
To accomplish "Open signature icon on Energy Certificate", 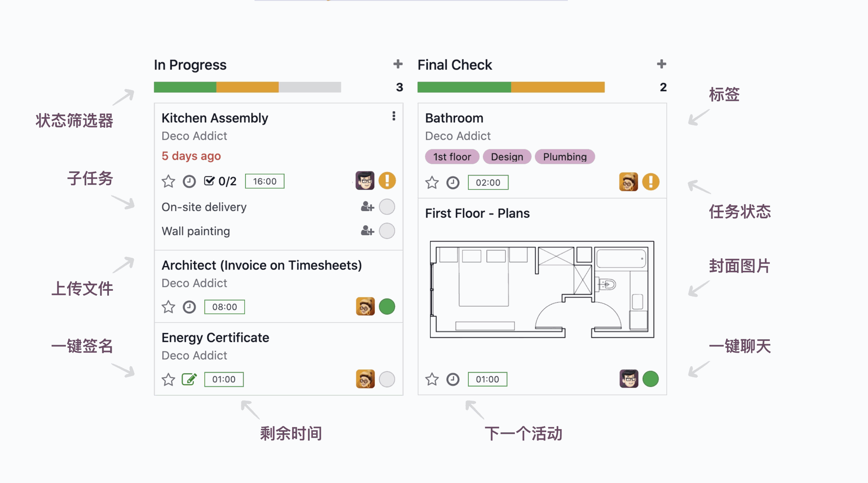I will pos(189,379).
